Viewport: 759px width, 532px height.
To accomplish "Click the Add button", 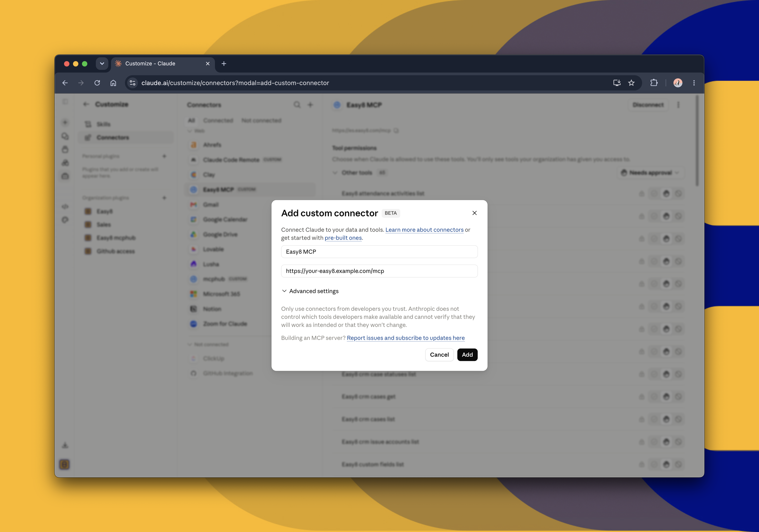I will [x=467, y=355].
